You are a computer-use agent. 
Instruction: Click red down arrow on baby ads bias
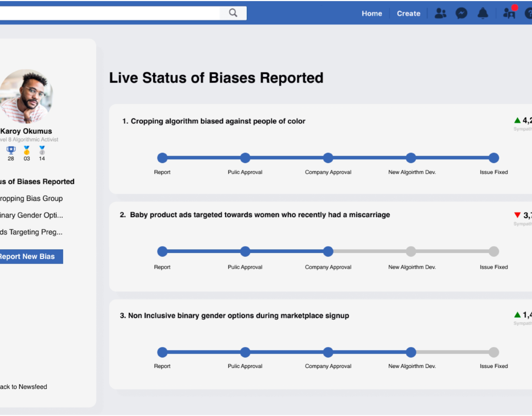pos(517,215)
